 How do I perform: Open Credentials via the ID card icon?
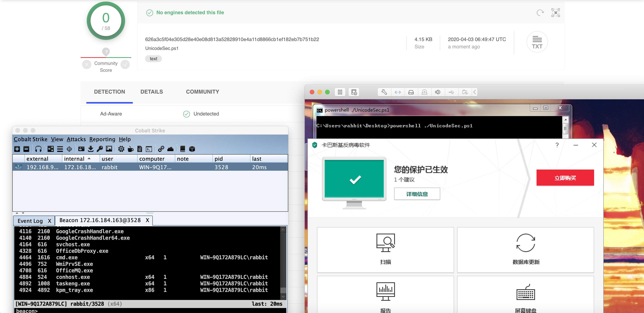pyautogui.click(x=81, y=149)
